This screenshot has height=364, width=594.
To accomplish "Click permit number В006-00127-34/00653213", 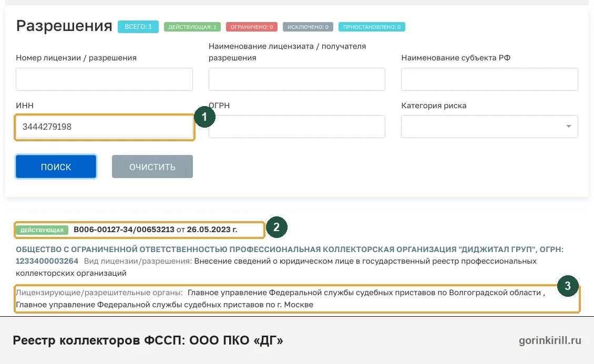I will point(124,230).
